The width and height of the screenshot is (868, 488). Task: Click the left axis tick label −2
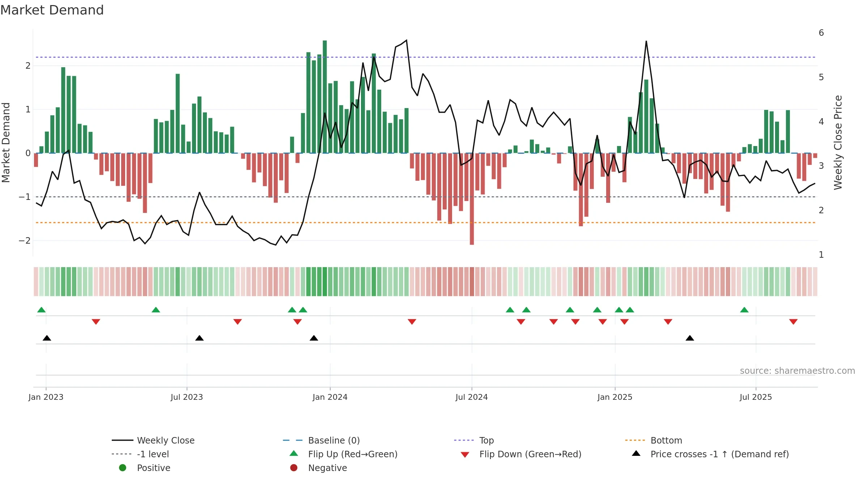[25, 241]
